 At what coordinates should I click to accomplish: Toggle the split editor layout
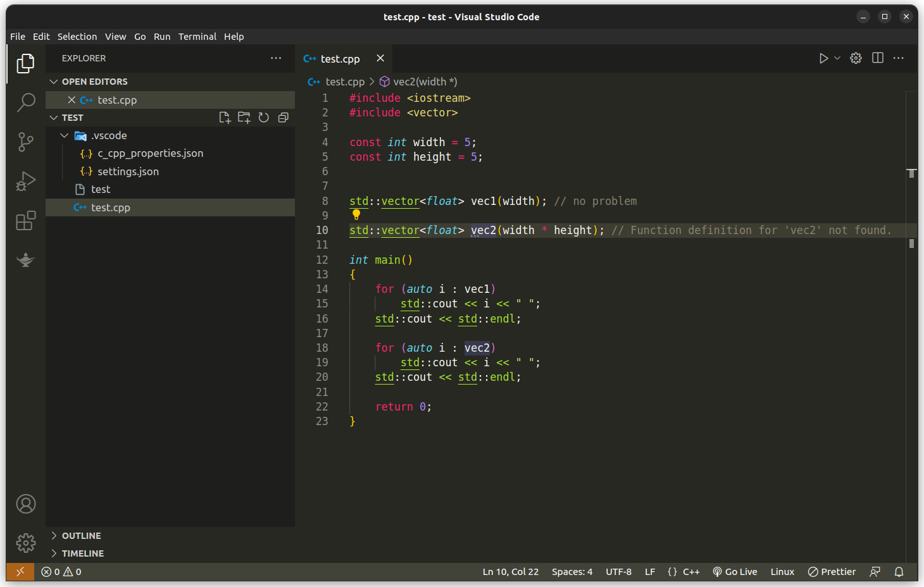(877, 58)
